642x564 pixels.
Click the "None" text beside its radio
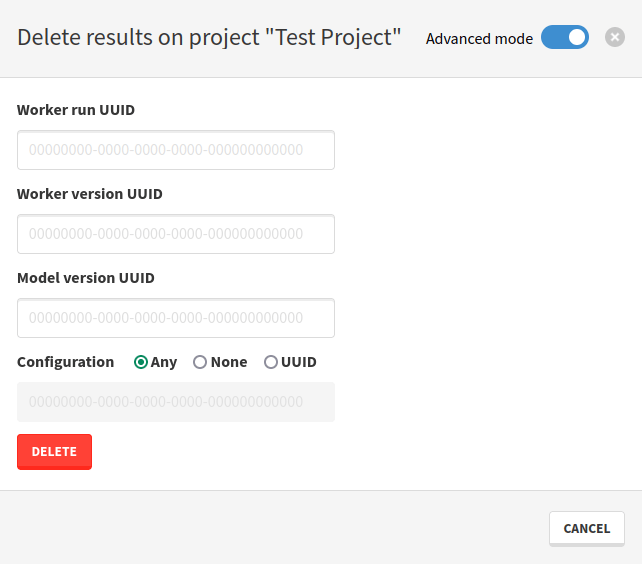(x=229, y=362)
